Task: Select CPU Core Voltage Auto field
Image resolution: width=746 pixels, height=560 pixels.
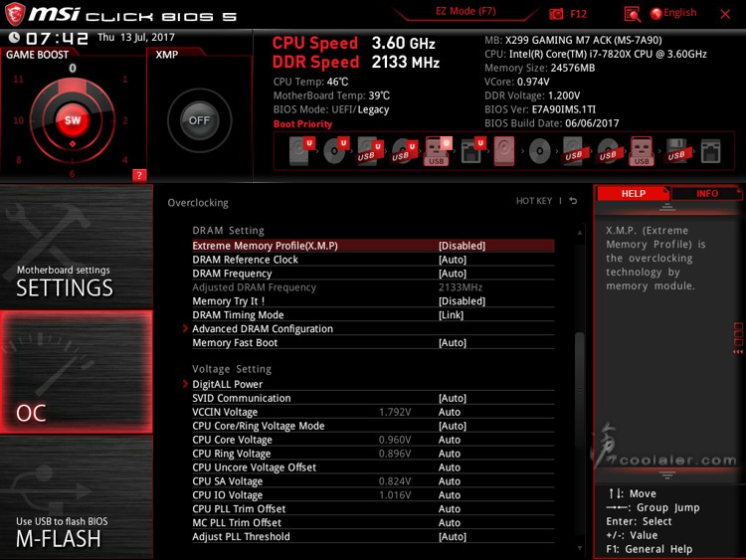Action: click(x=450, y=440)
